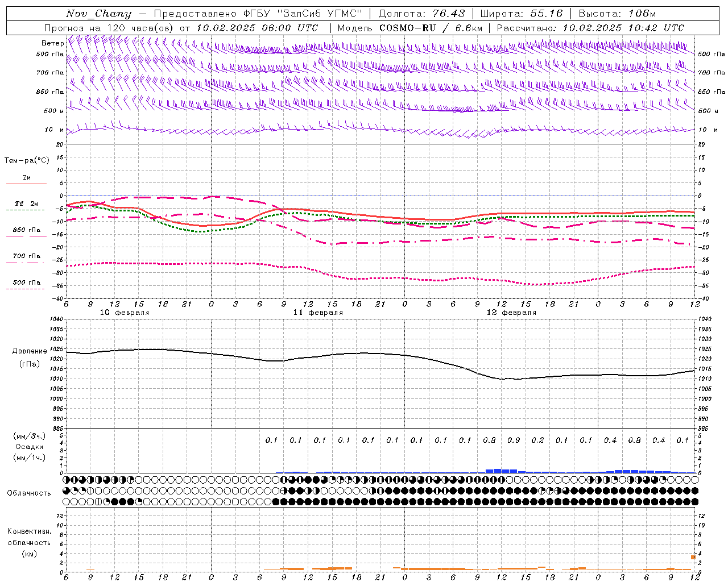Click the 'Рассчитано: 10.02.2025 10:42 UTC' text
Screen dimensions: 728x582
pyautogui.click(x=590, y=28)
